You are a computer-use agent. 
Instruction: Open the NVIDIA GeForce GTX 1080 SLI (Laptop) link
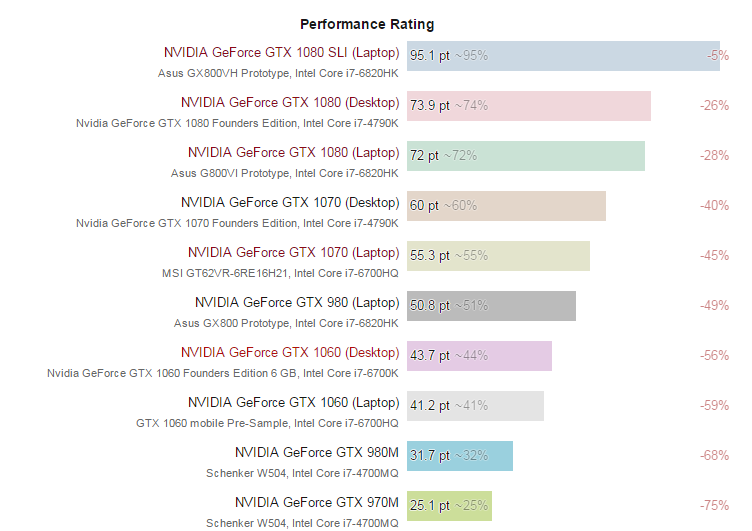[x=281, y=53]
